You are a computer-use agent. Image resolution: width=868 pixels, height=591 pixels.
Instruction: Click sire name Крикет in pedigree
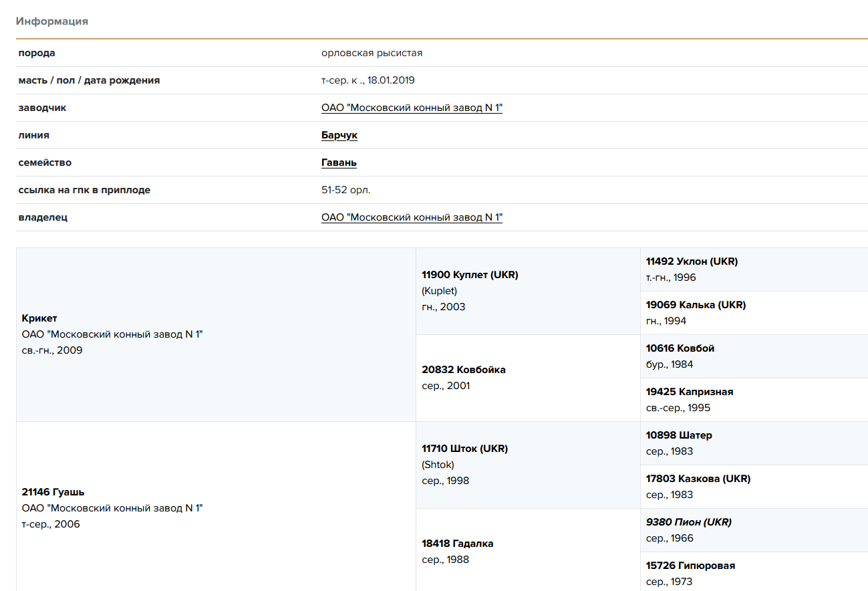[x=39, y=318]
